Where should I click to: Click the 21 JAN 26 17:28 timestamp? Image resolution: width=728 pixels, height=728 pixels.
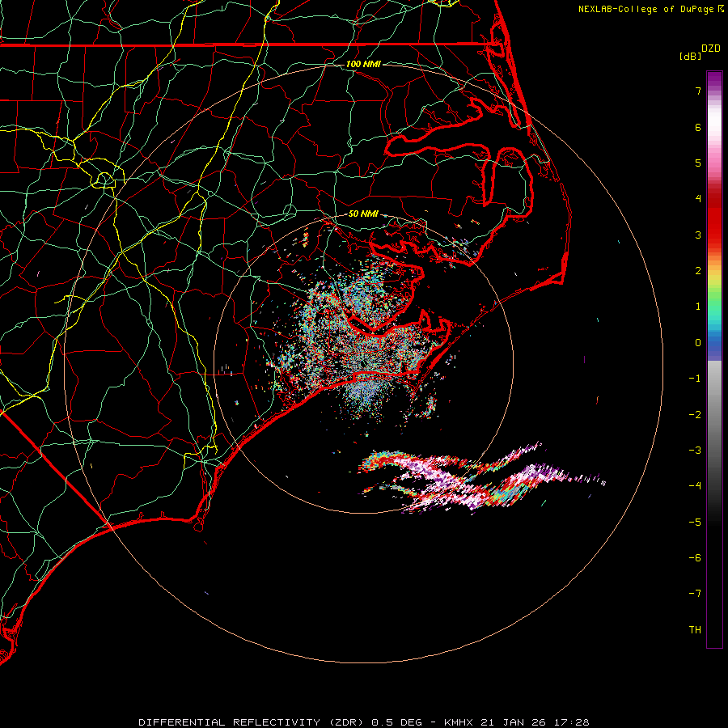pyautogui.click(x=535, y=722)
